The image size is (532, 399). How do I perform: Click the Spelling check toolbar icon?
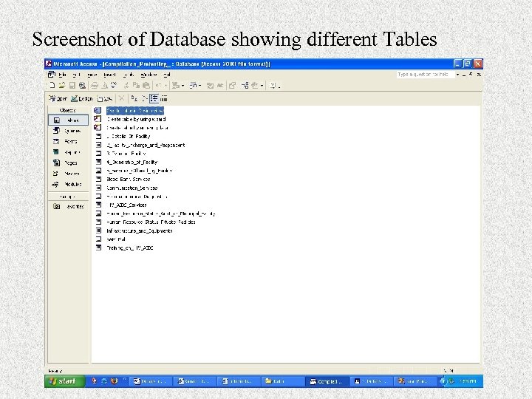[x=114, y=85]
